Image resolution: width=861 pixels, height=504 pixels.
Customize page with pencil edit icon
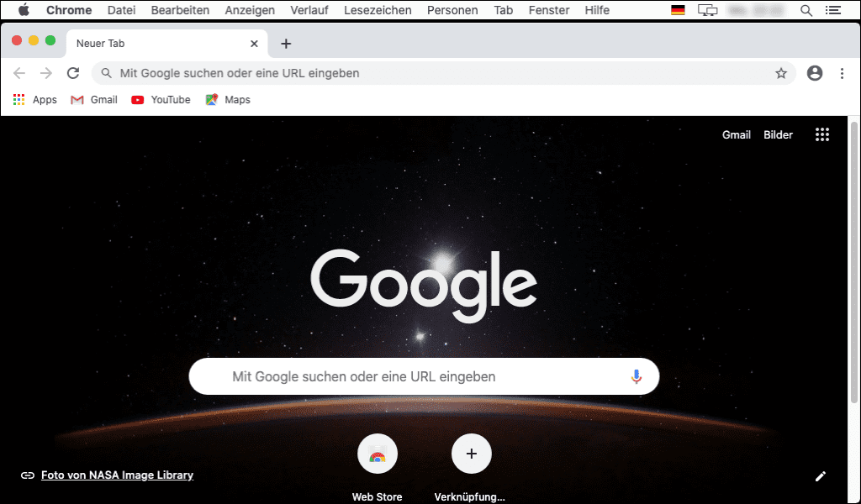821,476
